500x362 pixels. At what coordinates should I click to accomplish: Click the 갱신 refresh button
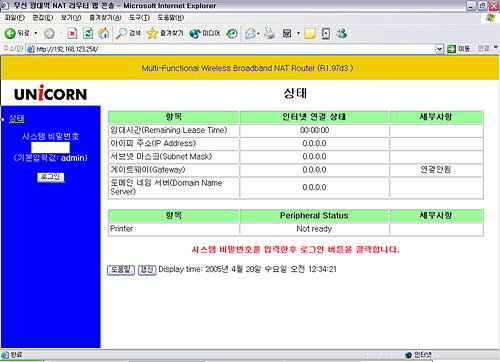click(147, 270)
